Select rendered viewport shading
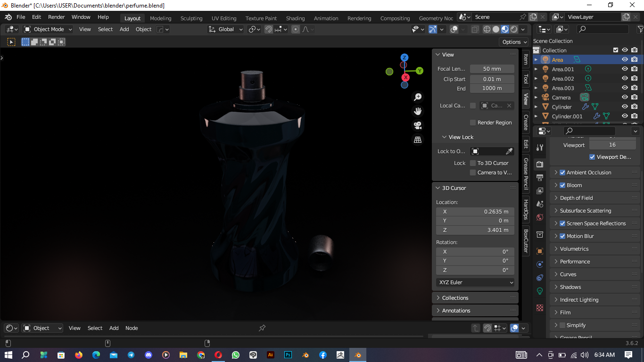Viewport: 644px width, 362px height. 514,29
